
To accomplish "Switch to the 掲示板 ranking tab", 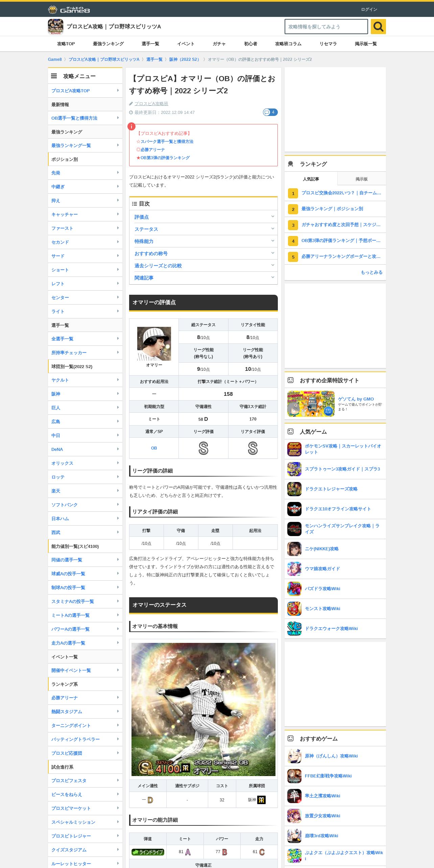I will point(361,179).
